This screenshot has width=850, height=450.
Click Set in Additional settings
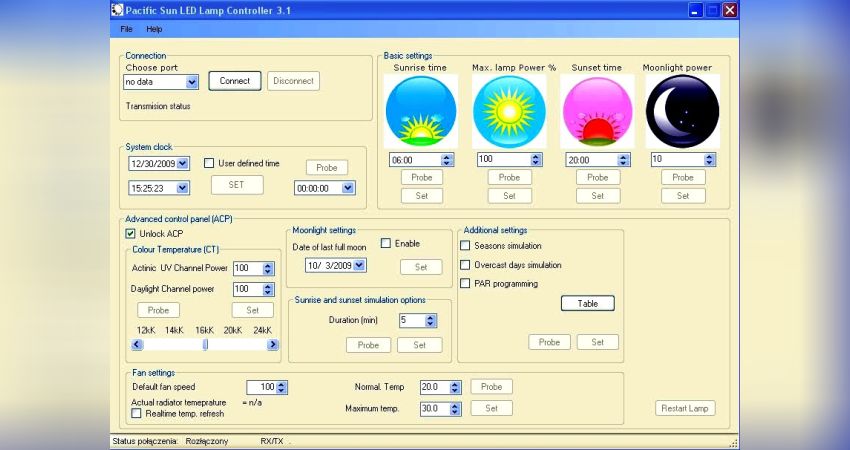coord(597,342)
